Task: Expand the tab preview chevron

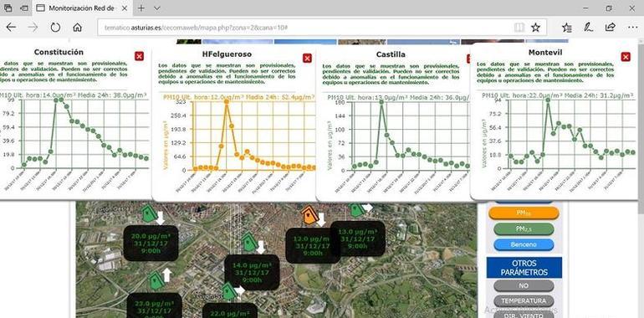Action: [x=157, y=8]
